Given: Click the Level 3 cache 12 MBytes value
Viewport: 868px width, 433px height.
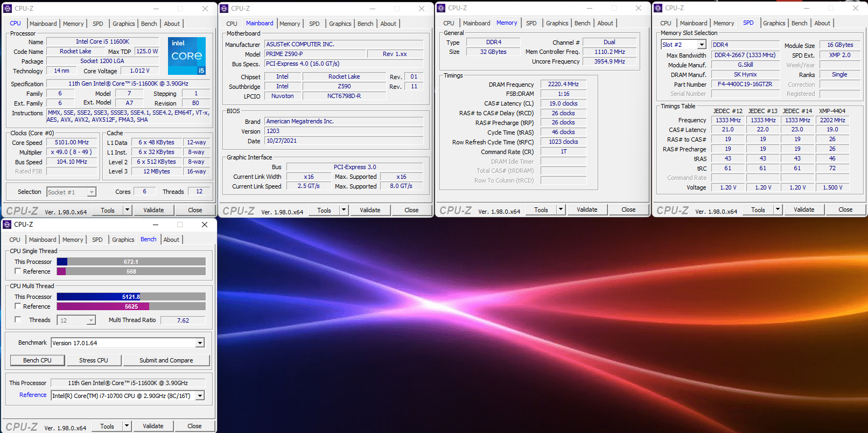Looking at the screenshot, I should 156,171.
